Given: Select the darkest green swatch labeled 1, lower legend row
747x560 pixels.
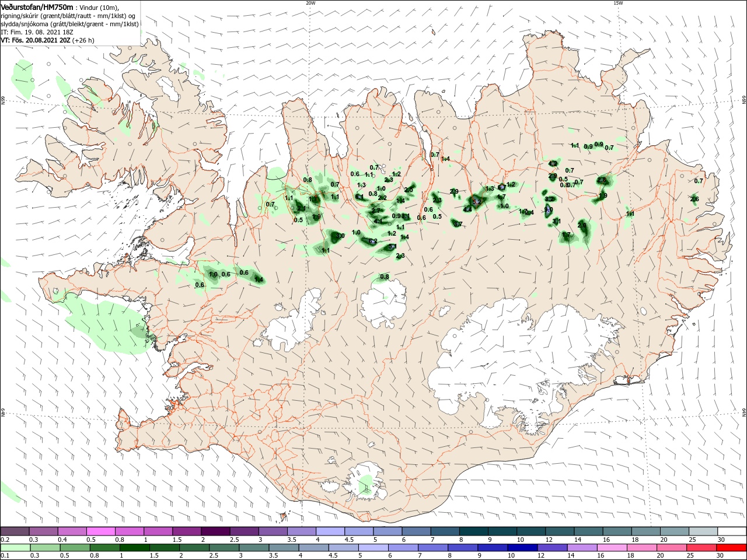Looking at the screenshot, I should click(x=134, y=547).
